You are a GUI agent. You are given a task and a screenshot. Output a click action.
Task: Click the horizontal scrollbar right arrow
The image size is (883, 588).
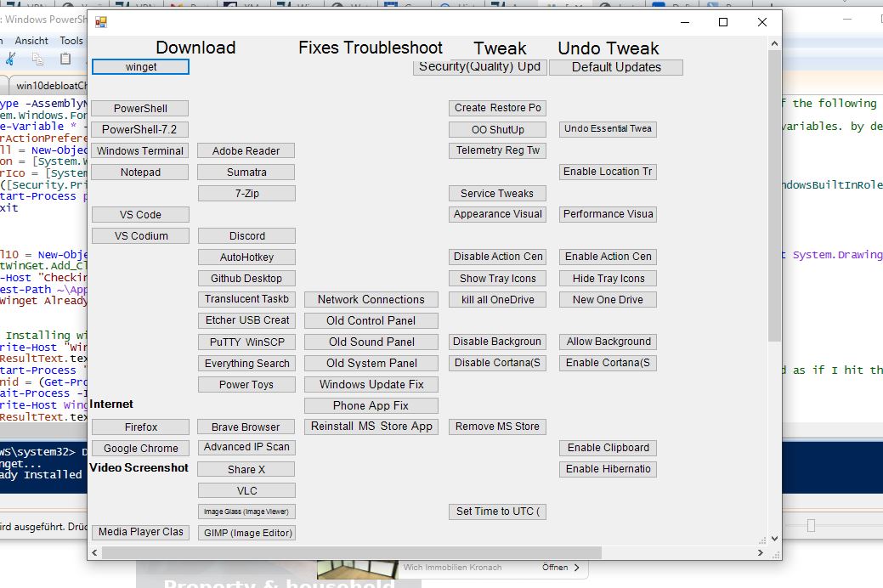761,553
